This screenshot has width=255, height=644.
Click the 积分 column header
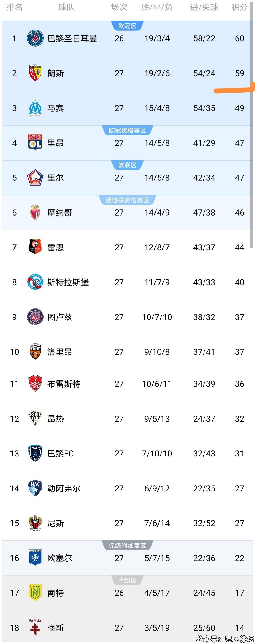click(x=239, y=7)
